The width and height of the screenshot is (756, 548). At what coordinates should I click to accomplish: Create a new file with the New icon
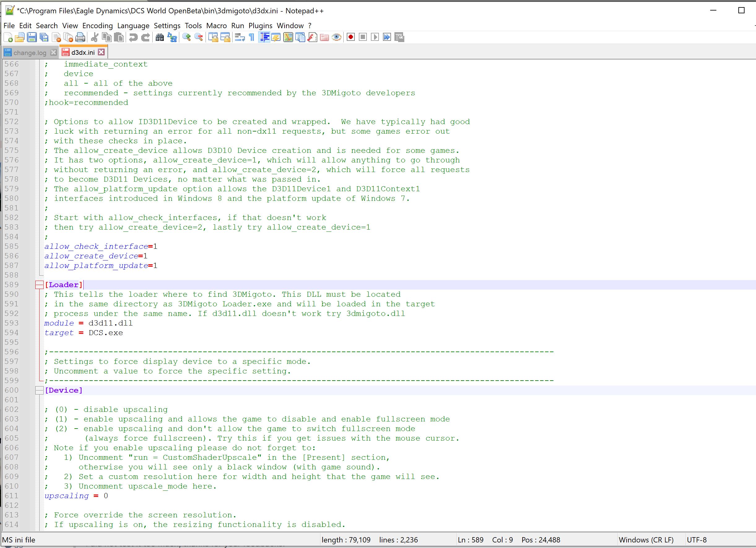click(8, 37)
